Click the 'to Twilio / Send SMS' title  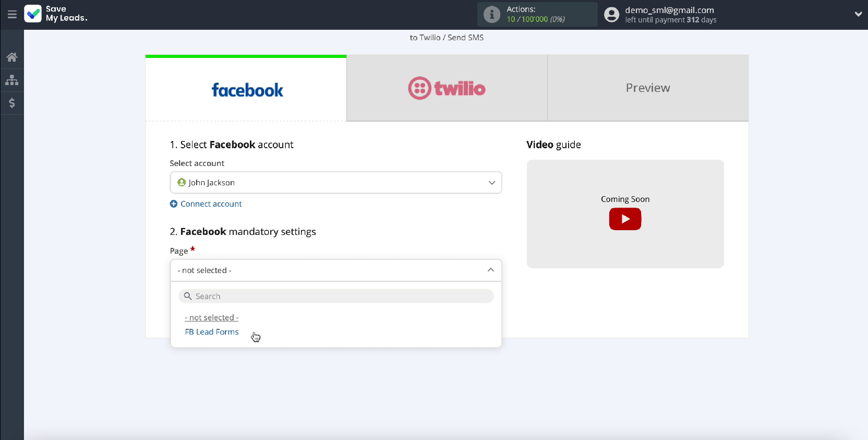click(447, 38)
